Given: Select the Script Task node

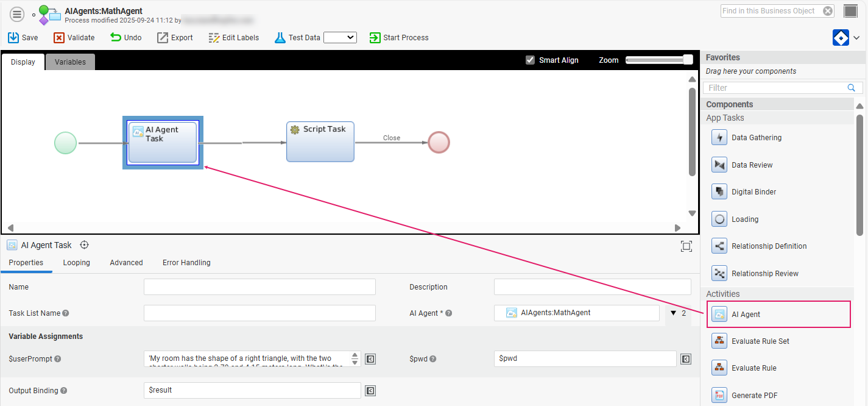Looking at the screenshot, I should [x=320, y=142].
